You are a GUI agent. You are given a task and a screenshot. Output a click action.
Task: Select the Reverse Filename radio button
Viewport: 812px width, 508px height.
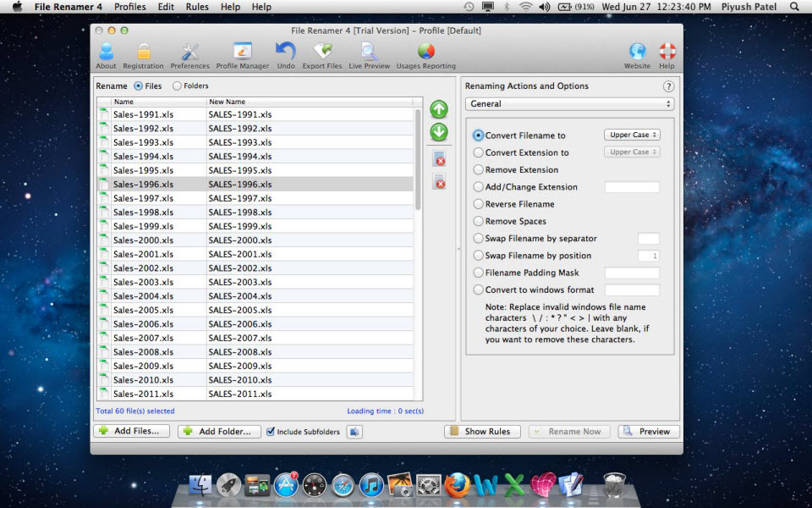[x=479, y=204]
